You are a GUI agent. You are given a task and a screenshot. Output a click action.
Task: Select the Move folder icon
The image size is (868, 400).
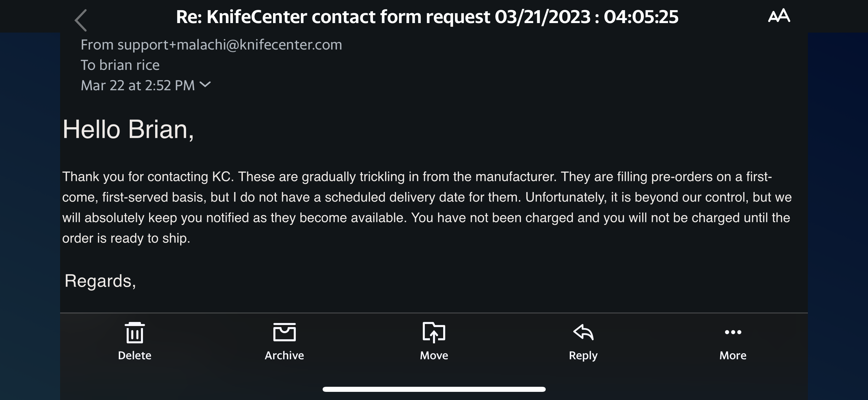434,332
